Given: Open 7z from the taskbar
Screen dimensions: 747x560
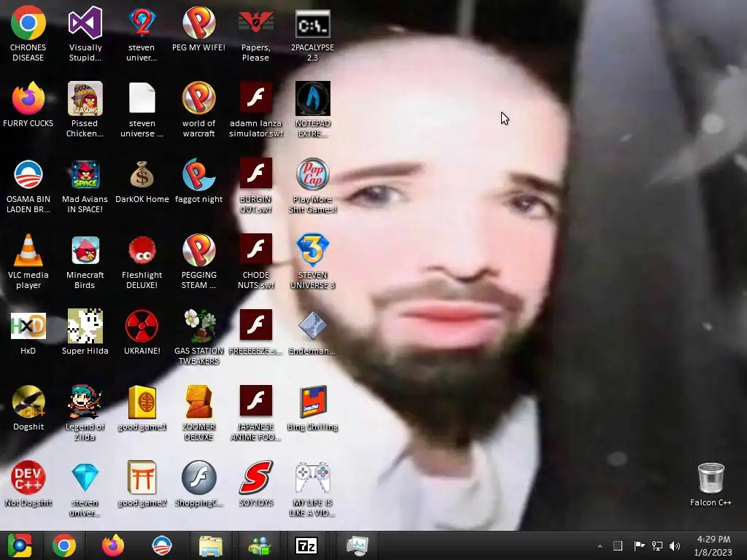Looking at the screenshot, I should pos(307,545).
